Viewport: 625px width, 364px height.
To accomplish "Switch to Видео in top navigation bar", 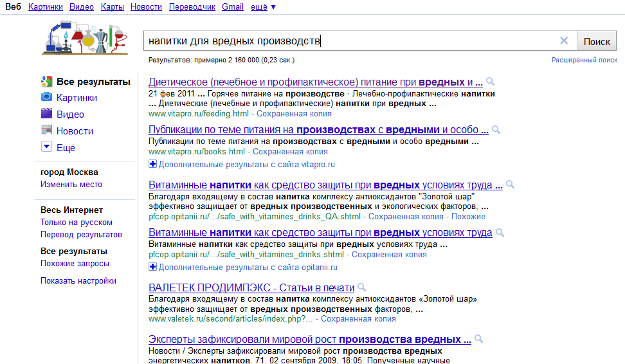I will (x=81, y=7).
